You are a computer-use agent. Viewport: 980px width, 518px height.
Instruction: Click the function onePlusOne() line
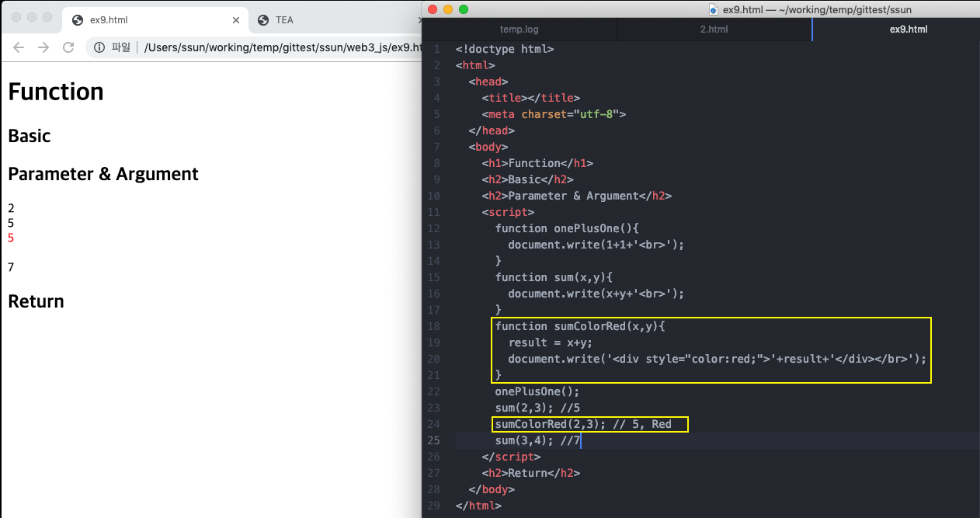coord(567,228)
